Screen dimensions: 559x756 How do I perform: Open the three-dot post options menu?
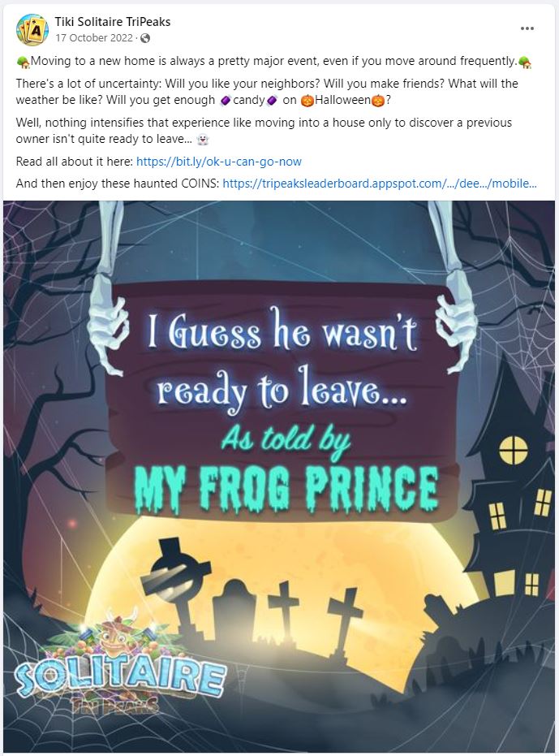tap(527, 28)
